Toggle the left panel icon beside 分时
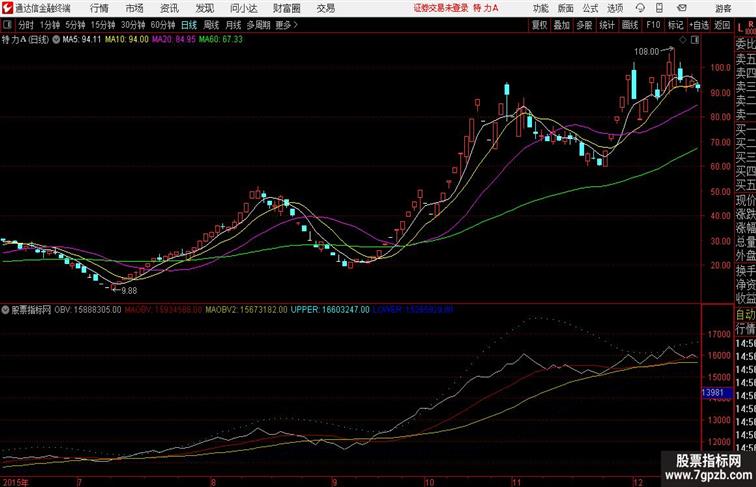Viewport: 756px width, 487px height. (7, 25)
